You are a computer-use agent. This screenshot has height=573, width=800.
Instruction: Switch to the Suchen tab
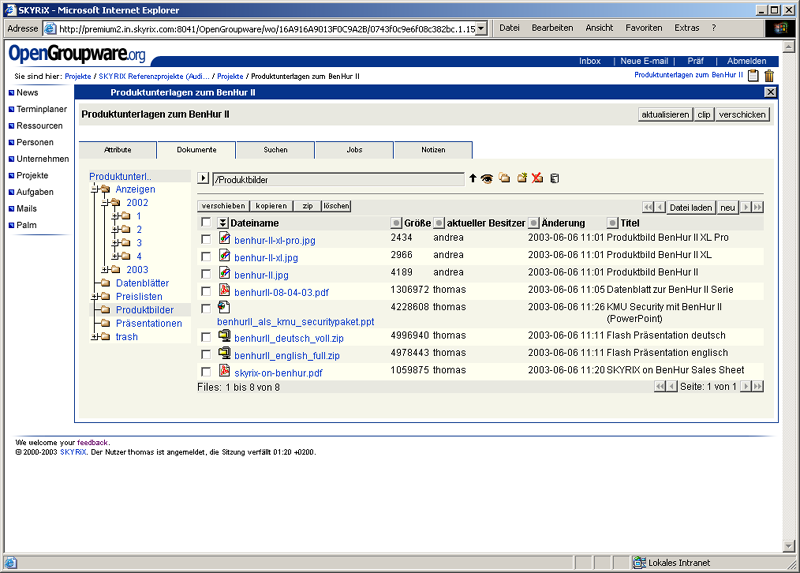(276, 150)
